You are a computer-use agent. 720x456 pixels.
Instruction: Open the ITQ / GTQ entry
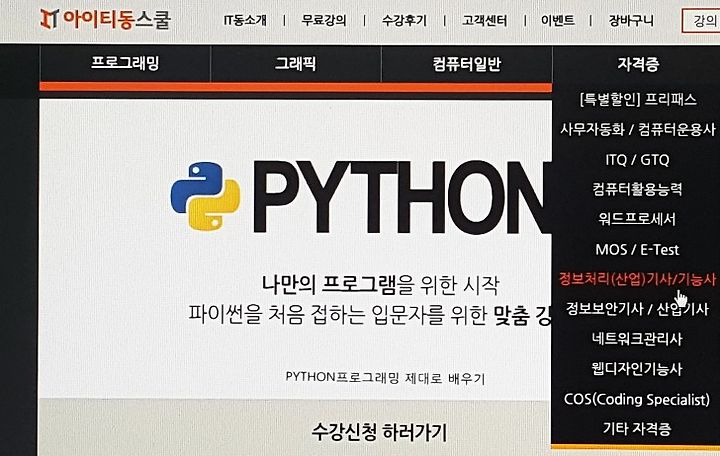pyautogui.click(x=637, y=159)
